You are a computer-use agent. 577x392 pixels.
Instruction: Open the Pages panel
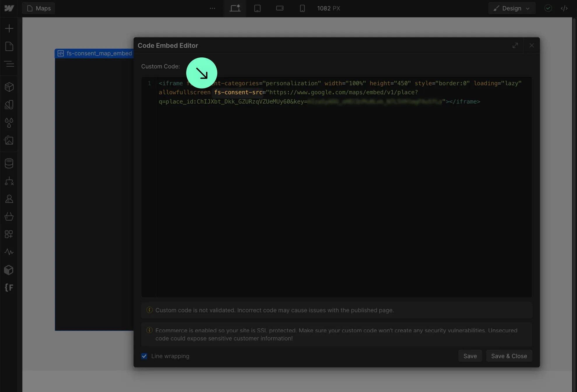point(9,46)
